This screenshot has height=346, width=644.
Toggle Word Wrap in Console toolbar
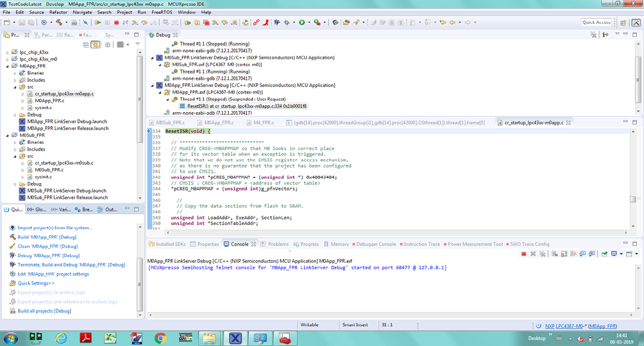click(x=573, y=254)
